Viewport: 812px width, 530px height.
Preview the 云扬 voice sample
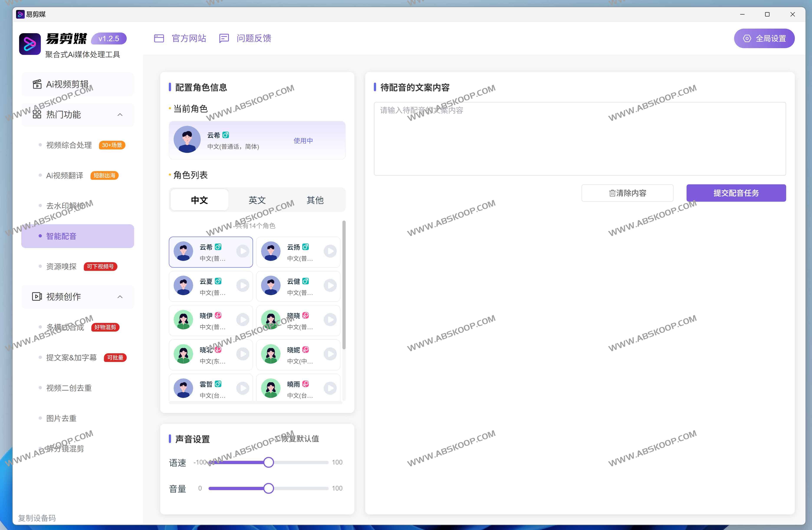[330, 251]
